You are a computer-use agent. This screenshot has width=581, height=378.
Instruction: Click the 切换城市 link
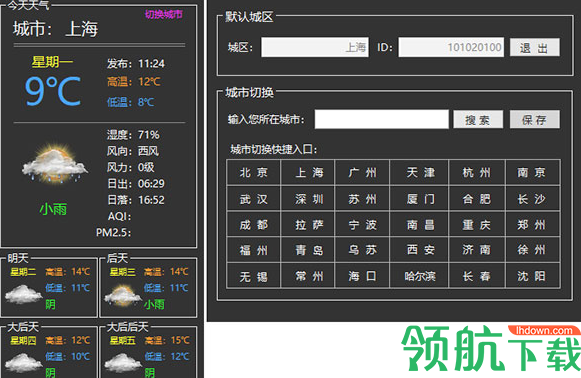click(163, 14)
